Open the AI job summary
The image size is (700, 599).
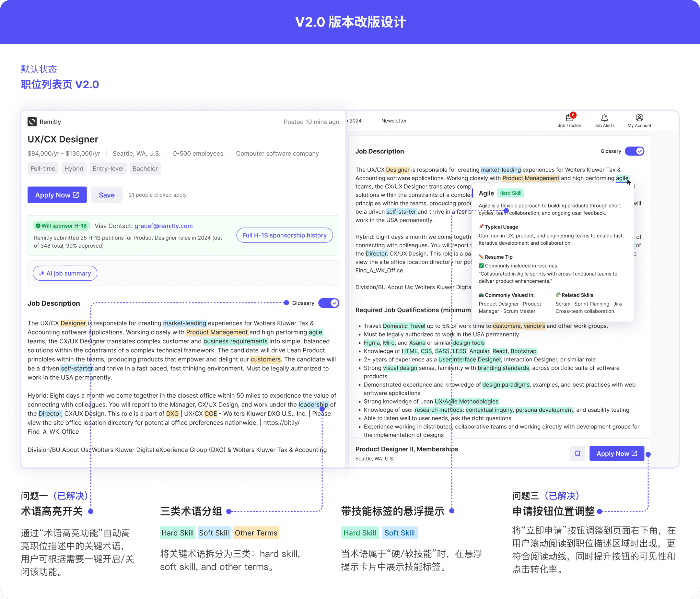[x=65, y=273]
